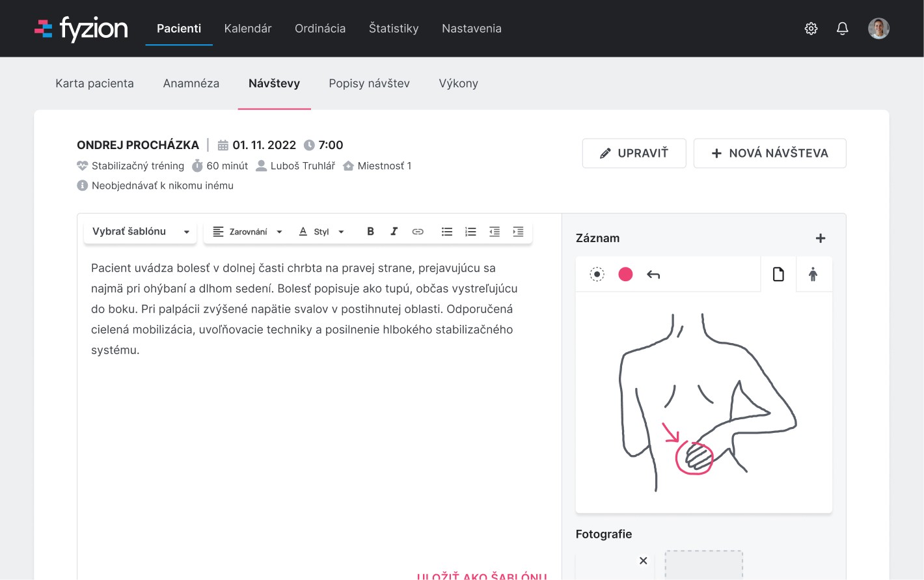The width and height of the screenshot is (924, 580).
Task: Click ULOŽIŤ AKO ŠABLÓNU link
Action: coord(482,575)
